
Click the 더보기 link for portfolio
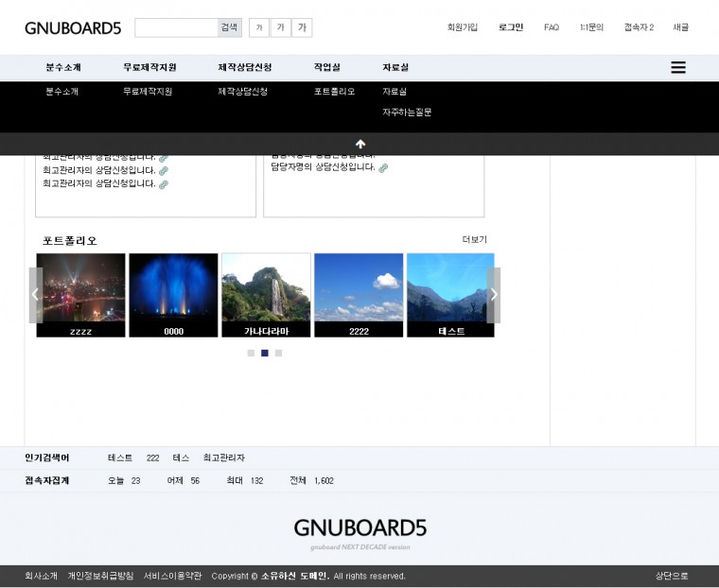[474, 239]
